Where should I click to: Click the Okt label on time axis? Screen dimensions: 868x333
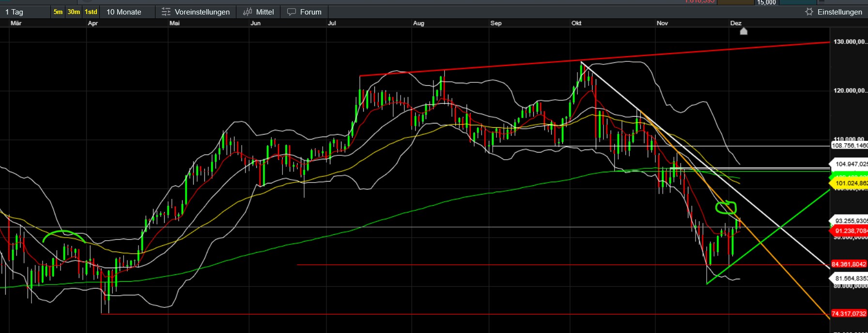pos(576,23)
